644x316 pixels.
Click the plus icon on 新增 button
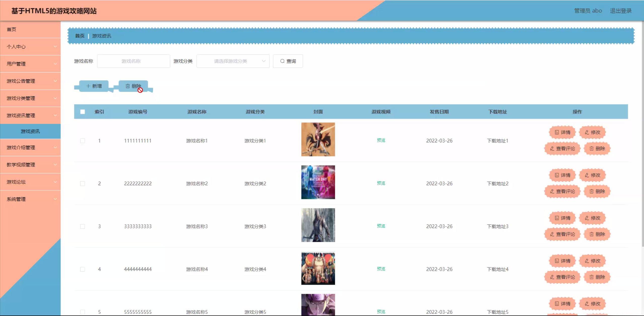(88, 86)
